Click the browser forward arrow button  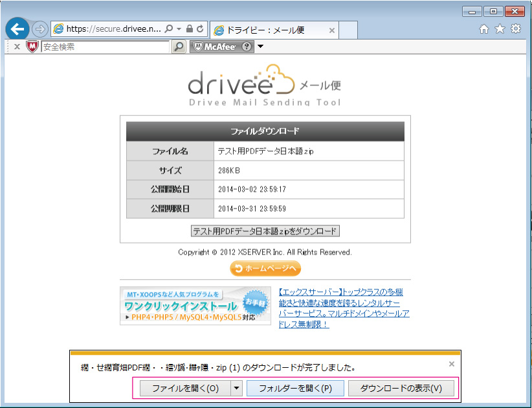(x=39, y=29)
